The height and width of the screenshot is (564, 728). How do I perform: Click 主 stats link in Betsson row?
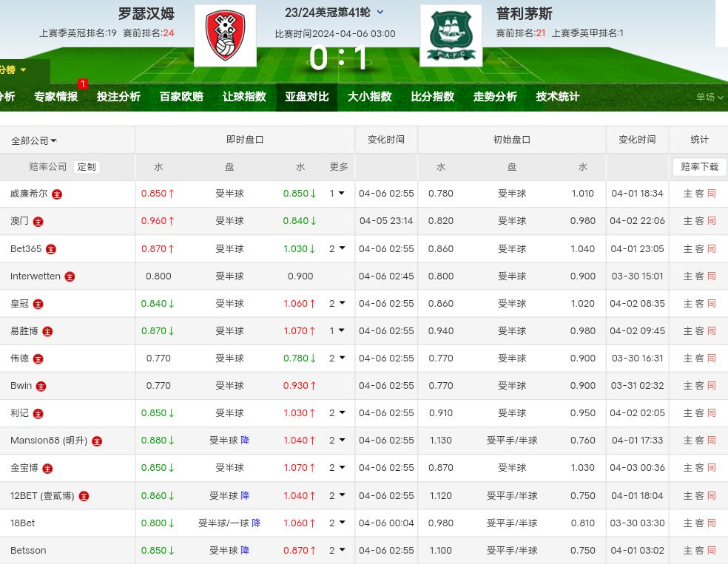(687, 550)
